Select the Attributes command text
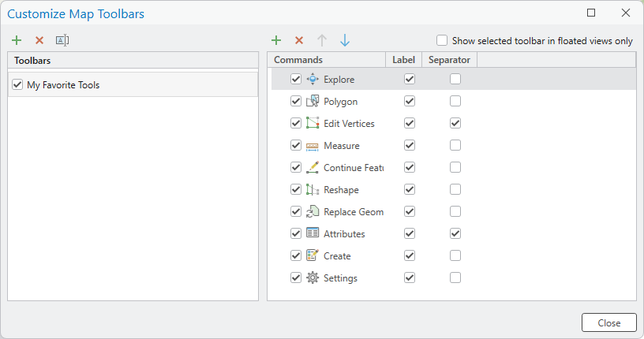The width and height of the screenshot is (644, 339). [x=344, y=234]
